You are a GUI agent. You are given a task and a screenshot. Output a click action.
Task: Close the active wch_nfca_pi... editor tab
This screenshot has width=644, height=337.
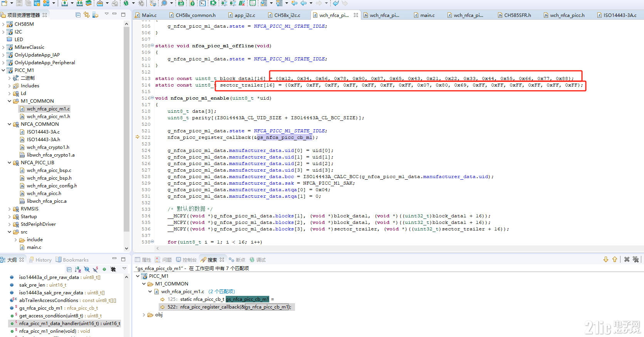point(356,15)
